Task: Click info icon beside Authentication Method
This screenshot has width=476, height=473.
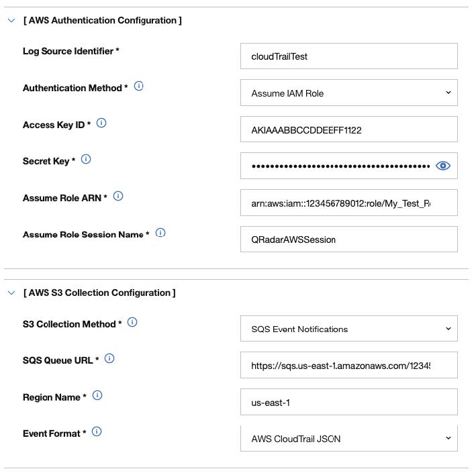Action: click(139, 87)
